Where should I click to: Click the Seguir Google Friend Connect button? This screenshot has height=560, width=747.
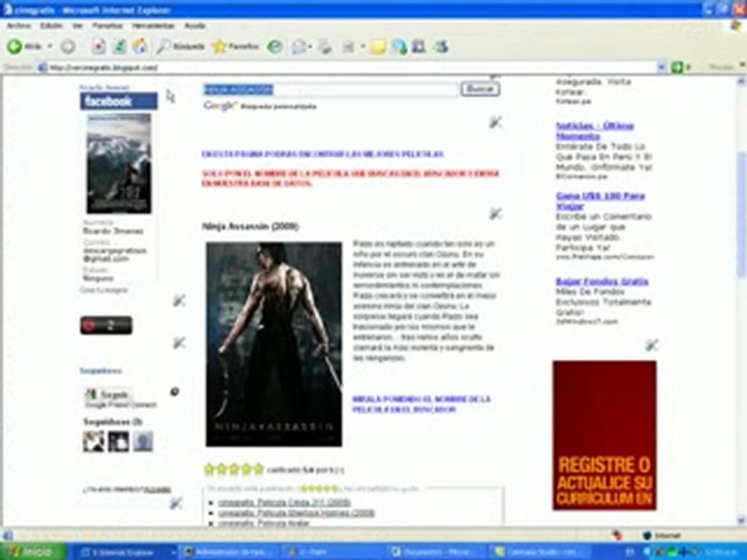(108, 395)
